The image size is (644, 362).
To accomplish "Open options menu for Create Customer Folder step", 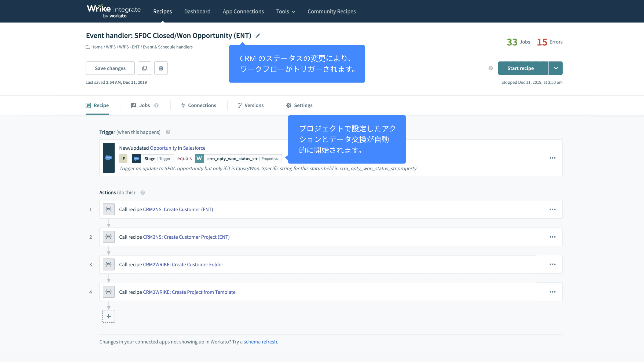I will (552, 264).
